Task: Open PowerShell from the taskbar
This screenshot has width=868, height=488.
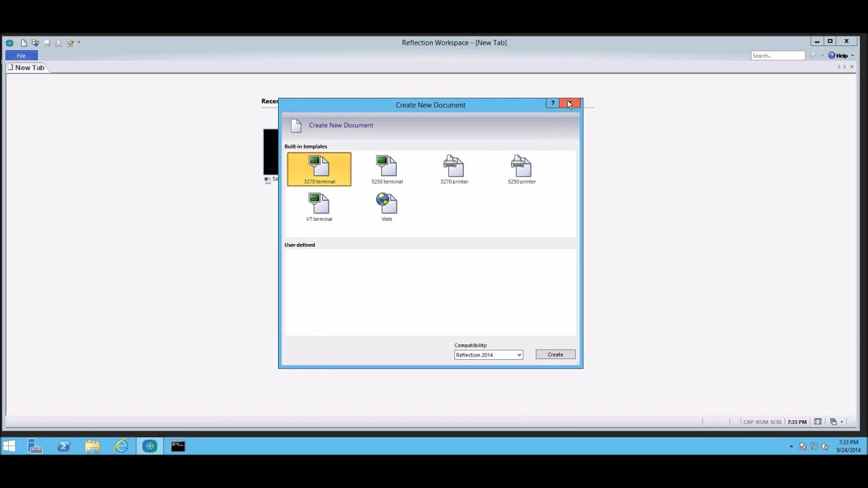Action: (x=64, y=446)
